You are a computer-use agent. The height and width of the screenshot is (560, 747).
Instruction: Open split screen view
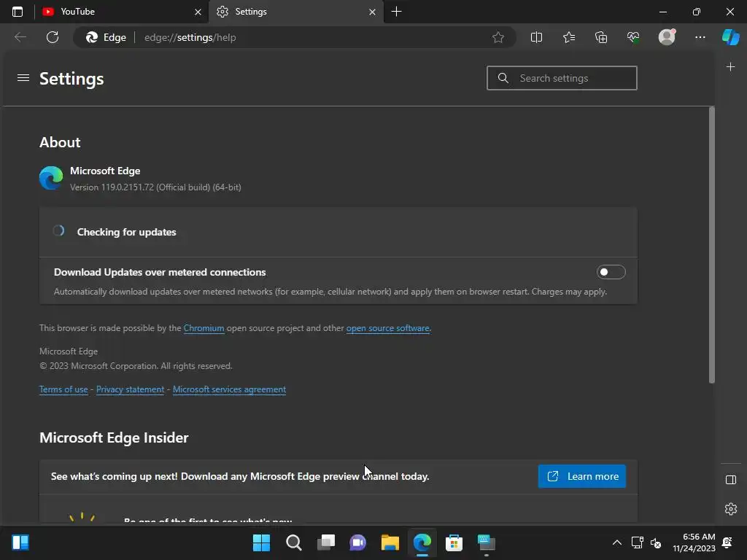[x=536, y=37]
